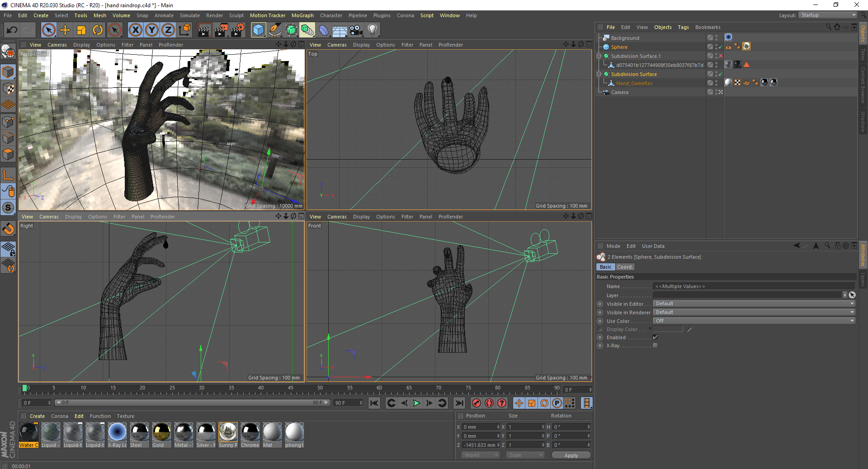Open Edit Render Settings gear clapperboard
The width and height of the screenshot is (868, 469).
(238, 30)
